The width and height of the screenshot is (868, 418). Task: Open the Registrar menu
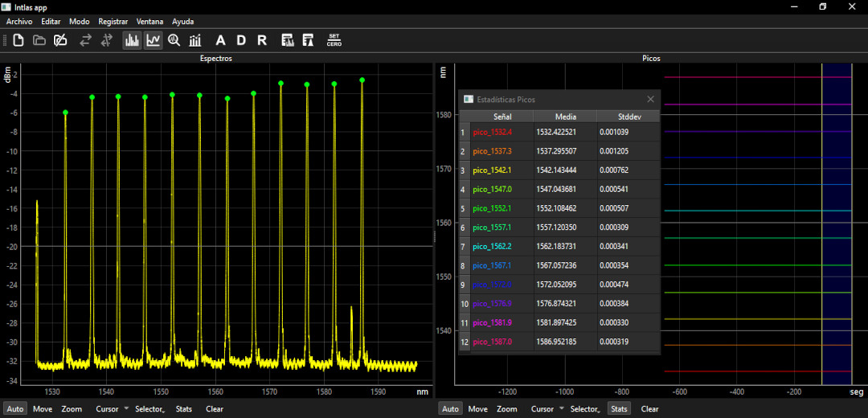113,22
